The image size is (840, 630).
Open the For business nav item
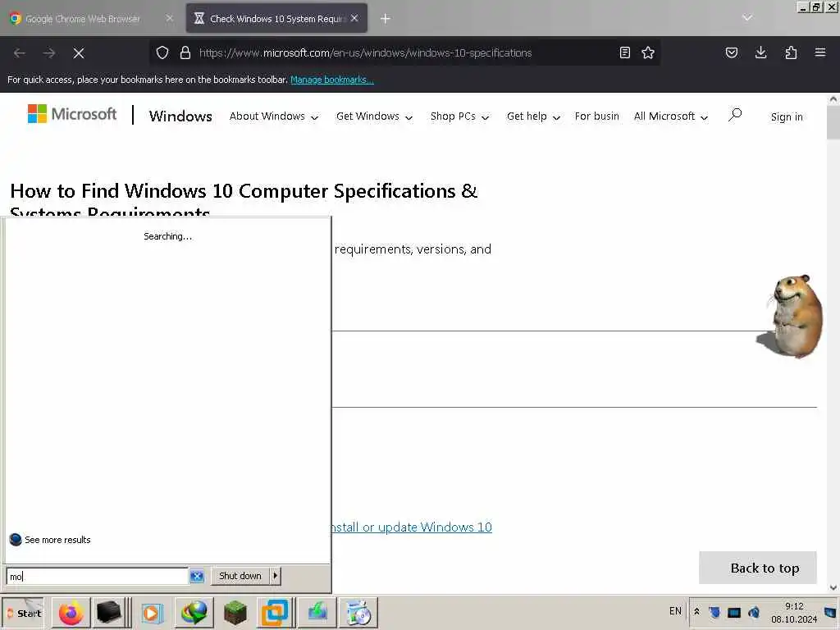pos(597,116)
